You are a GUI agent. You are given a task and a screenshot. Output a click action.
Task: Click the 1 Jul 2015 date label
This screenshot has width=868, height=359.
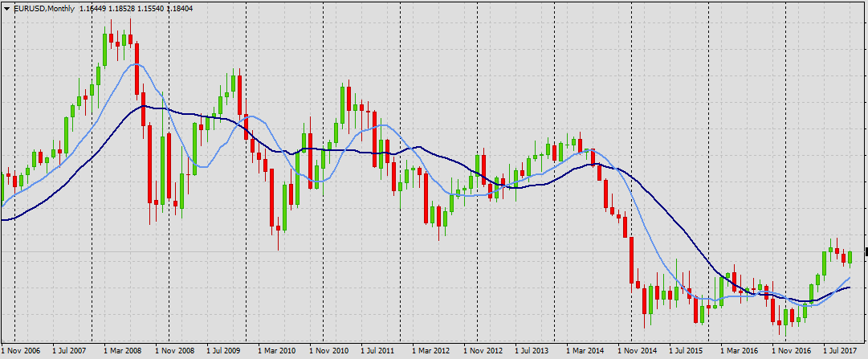[687, 351]
